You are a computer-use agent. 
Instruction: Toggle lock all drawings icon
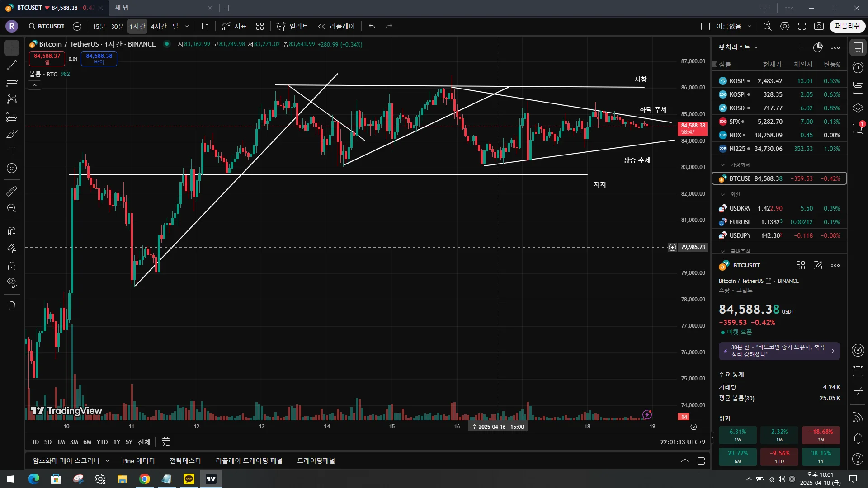(x=12, y=266)
